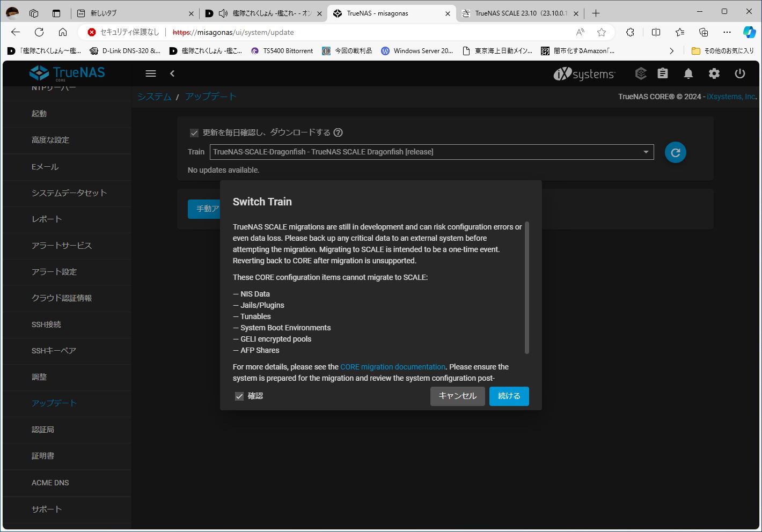
Task: Click the iXsystems, Inc. footer link
Action: 731,97
